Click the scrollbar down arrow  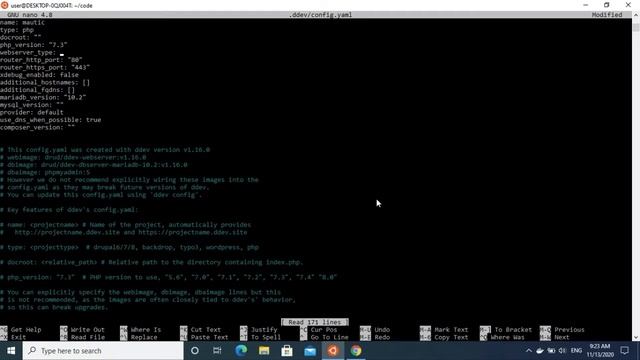click(x=636, y=337)
